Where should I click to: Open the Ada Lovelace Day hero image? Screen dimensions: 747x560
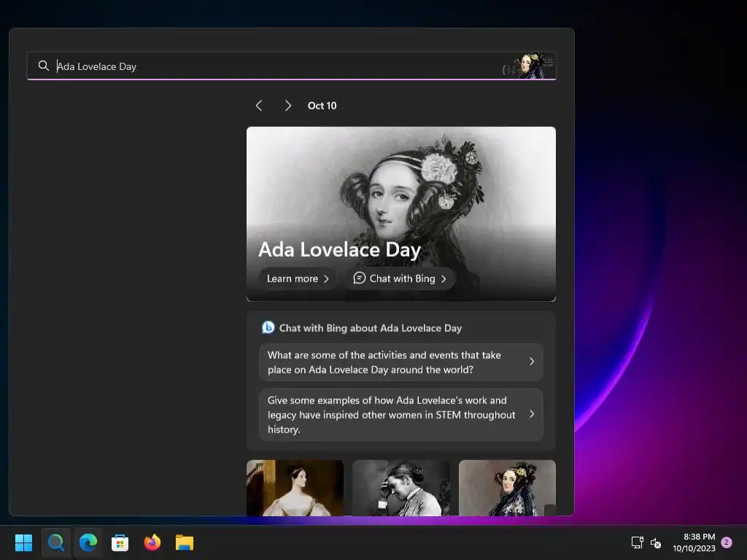click(401, 214)
